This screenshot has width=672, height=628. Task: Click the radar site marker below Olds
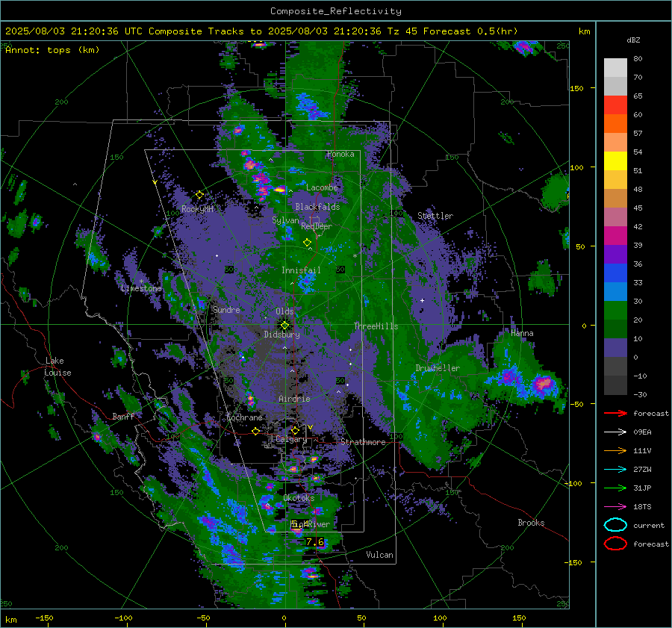pos(284,326)
